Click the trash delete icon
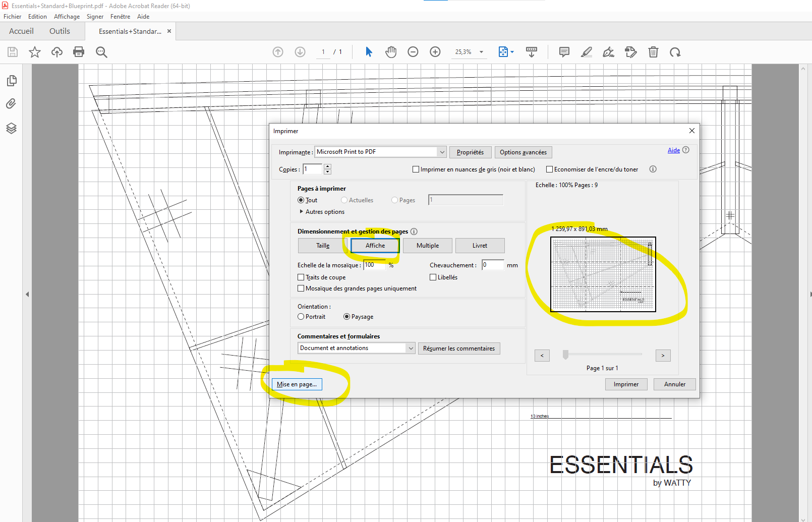The image size is (812, 522). tap(653, 52)
